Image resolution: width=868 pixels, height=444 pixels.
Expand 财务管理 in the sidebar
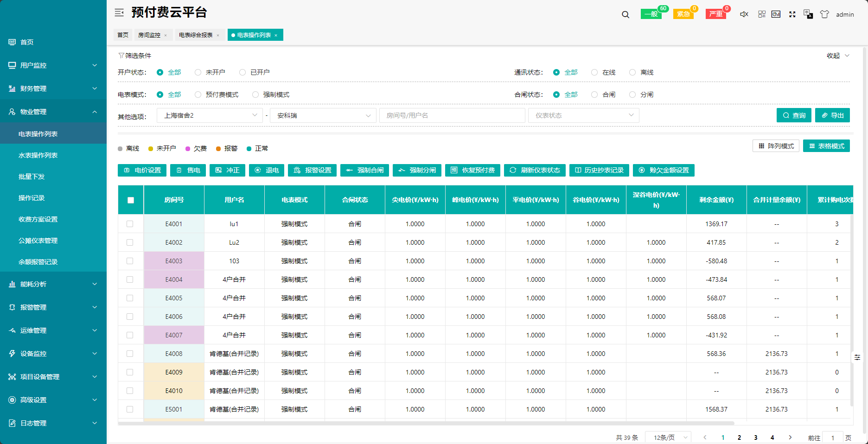pyautogui.click(x=53, y=89)
